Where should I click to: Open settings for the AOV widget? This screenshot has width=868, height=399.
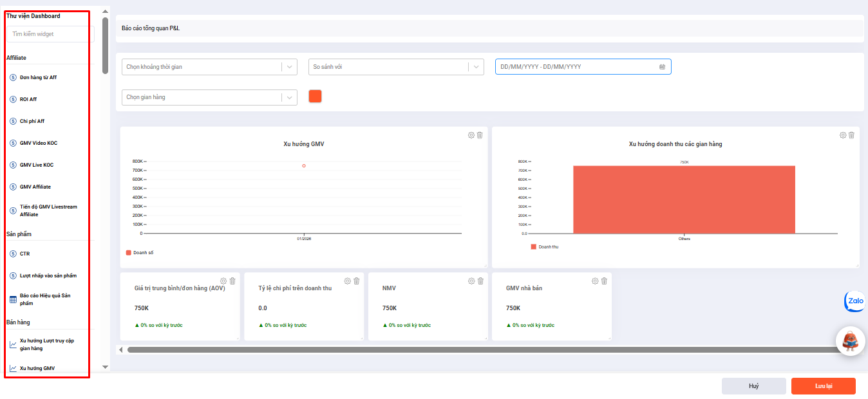click(x=223, y=281)
